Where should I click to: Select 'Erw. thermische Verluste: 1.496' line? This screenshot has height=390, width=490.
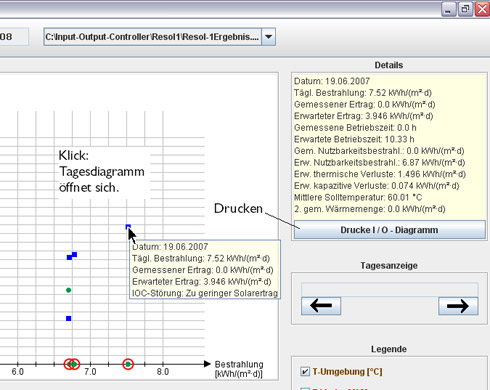(380, 174)
